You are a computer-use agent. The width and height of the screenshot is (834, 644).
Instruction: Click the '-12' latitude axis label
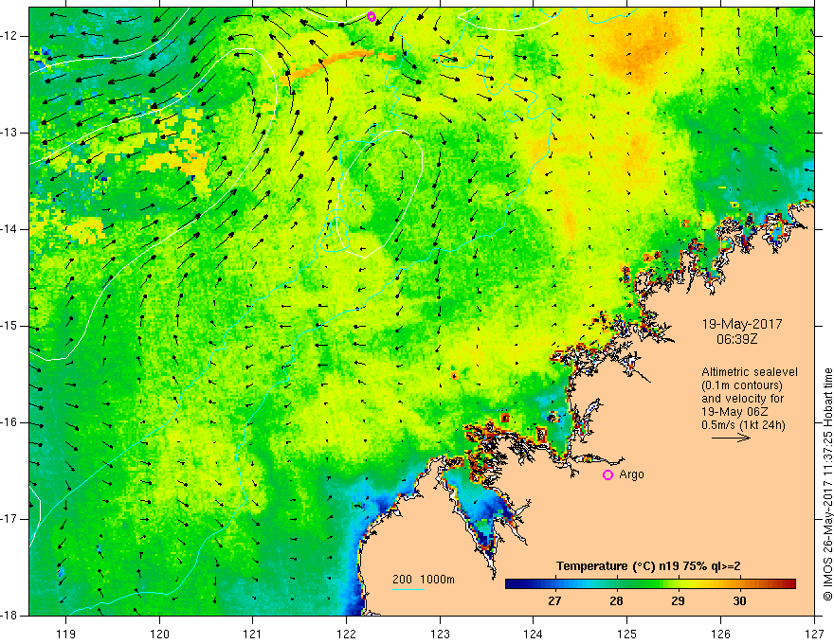[x=10, y=36]
